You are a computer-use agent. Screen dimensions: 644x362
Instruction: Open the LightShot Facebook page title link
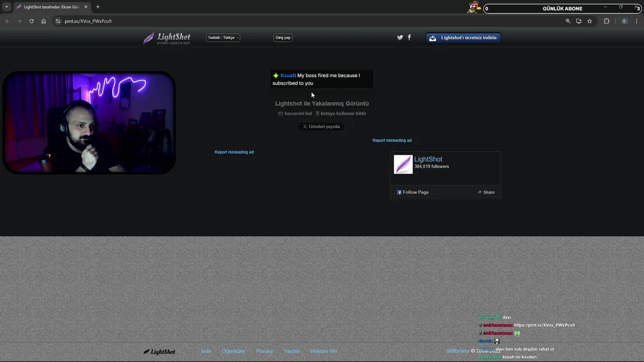[428, 159]
